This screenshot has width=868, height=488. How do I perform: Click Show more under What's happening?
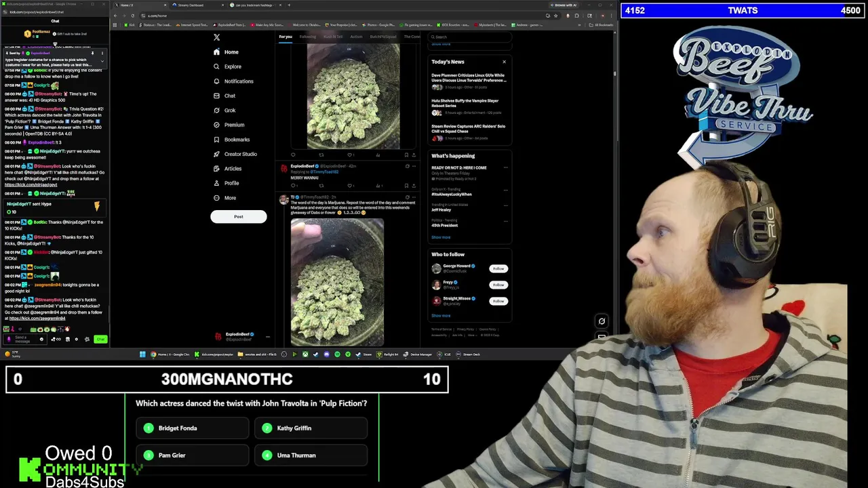pos(441,237)
